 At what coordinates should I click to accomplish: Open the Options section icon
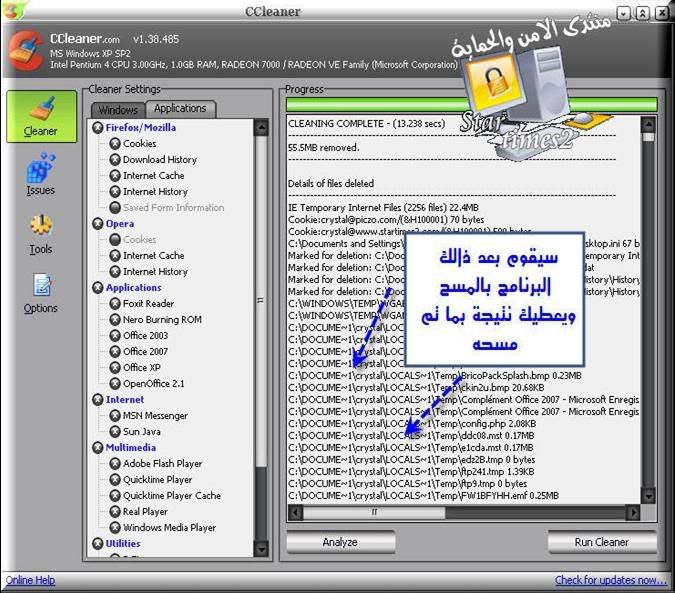pyautogui.click(x=42, y=285)
